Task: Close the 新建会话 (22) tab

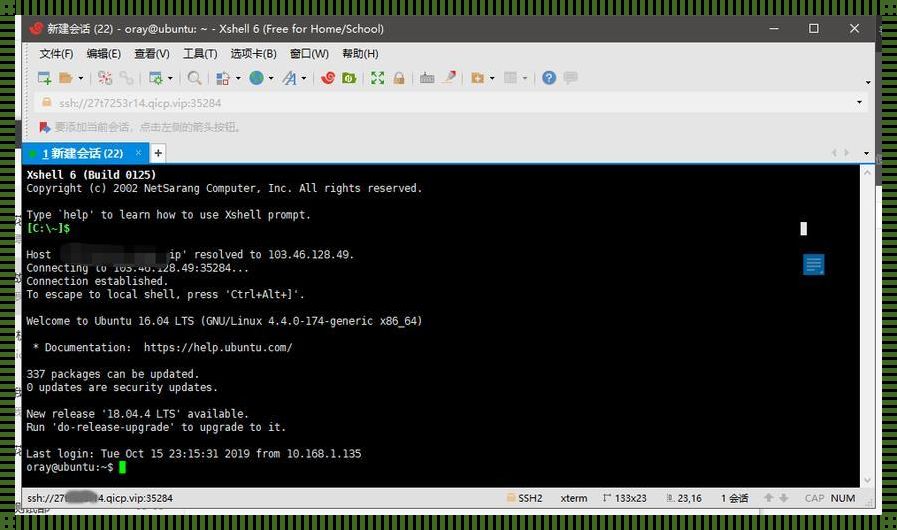Action: pyautogui.click(x=138, y=153)
